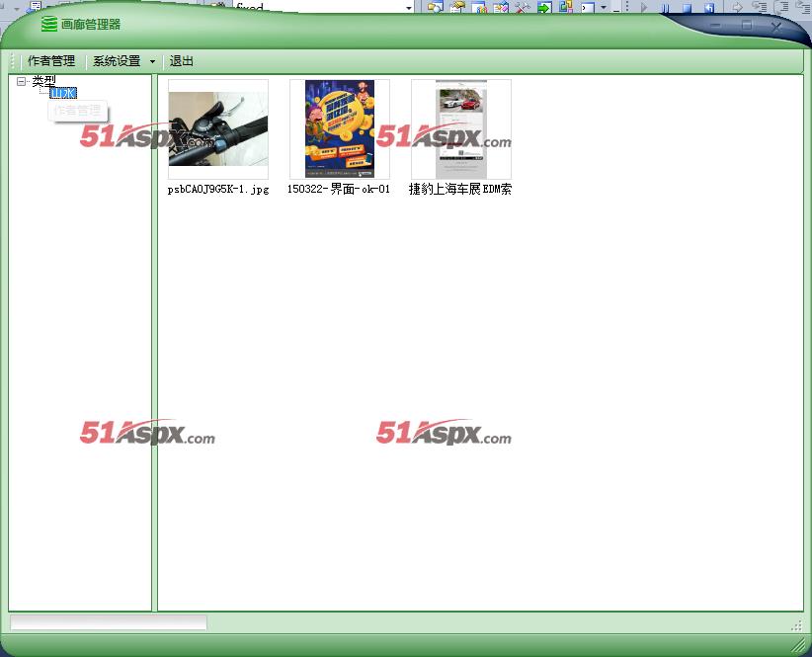812x657 pixels.
Task: Select the blue cartoon poster thumbnail
Action: [x=340, y=128]
